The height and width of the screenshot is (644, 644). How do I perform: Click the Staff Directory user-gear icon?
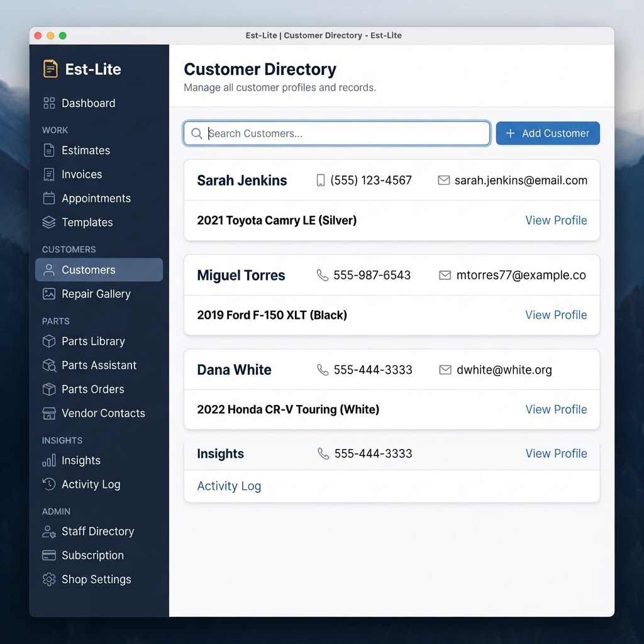coord(49,531)
